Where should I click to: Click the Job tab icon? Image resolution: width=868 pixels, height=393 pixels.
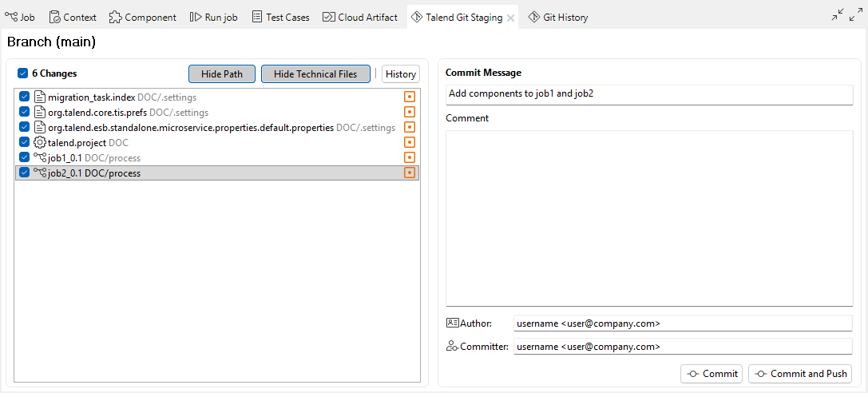pos(11,17)
